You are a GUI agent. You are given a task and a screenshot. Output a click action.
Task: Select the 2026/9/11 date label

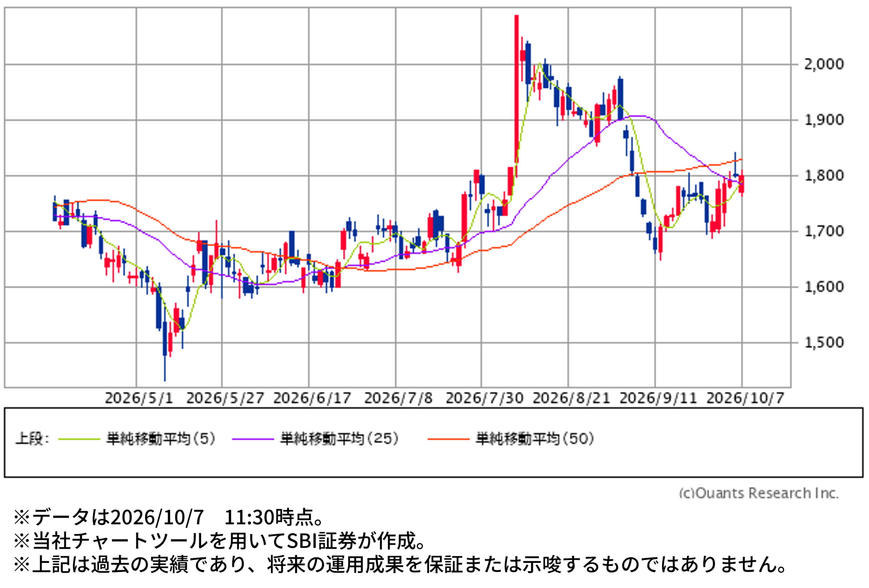coord(658,398)
